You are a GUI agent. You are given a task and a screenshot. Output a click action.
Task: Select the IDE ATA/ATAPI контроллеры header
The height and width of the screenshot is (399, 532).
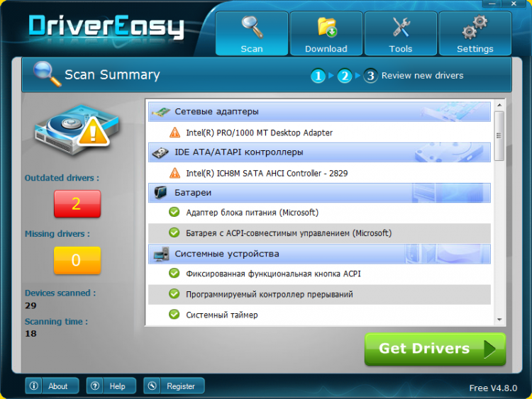point(319,152)
